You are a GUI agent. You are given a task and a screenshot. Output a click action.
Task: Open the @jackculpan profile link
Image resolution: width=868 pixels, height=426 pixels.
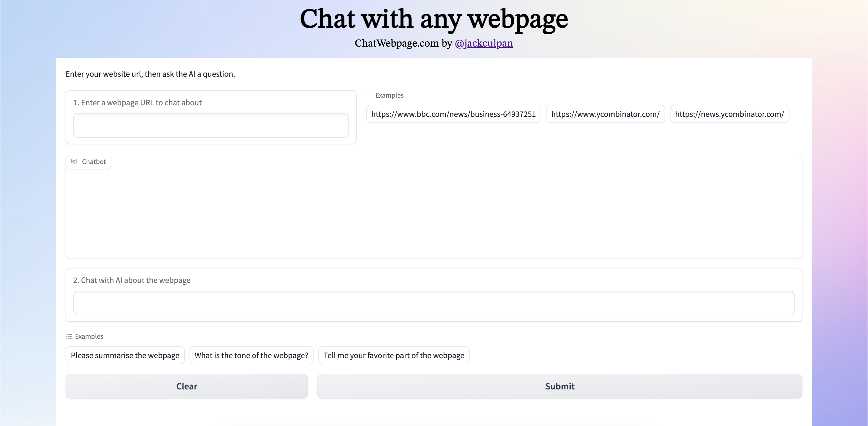tap(484, 43)
